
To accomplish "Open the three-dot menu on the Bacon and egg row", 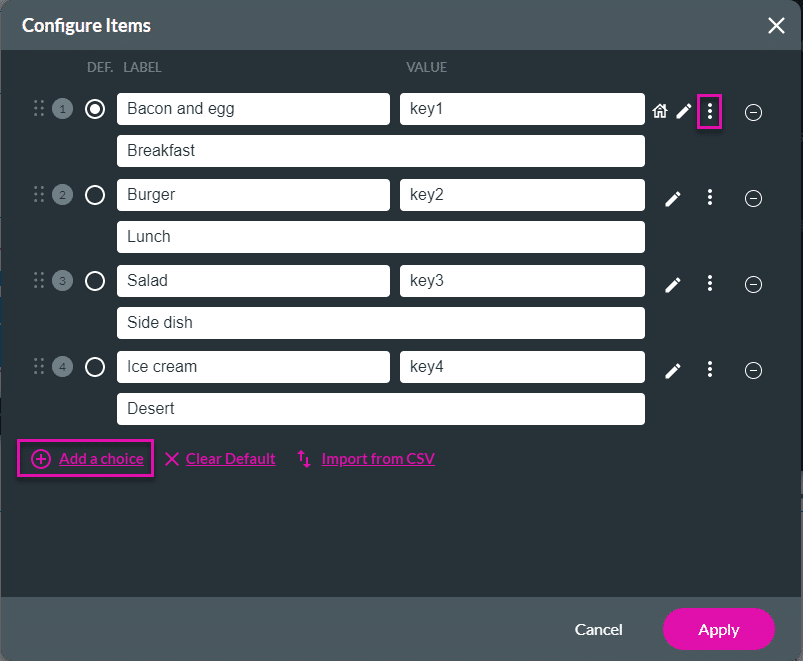I will tap(709, 111).
